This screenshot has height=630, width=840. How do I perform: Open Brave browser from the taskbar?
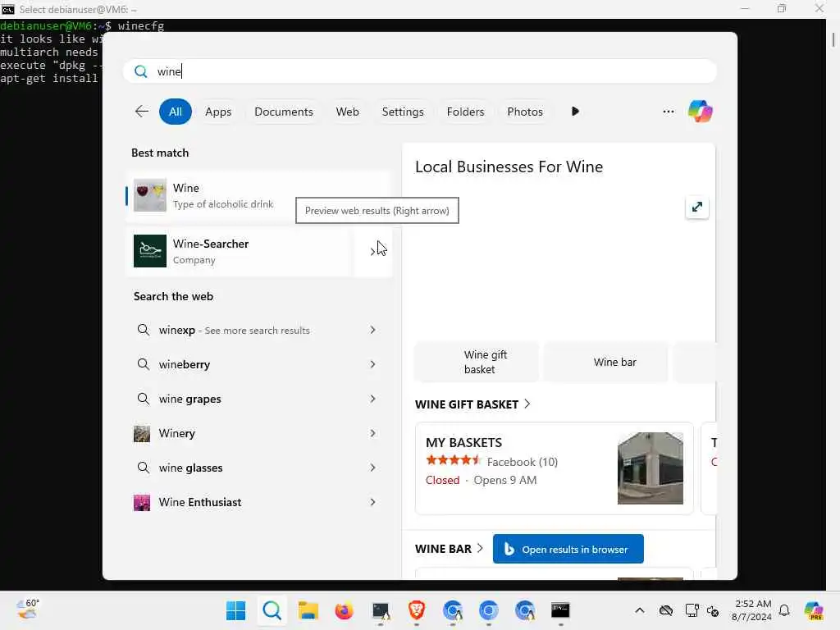pos(417,610)
